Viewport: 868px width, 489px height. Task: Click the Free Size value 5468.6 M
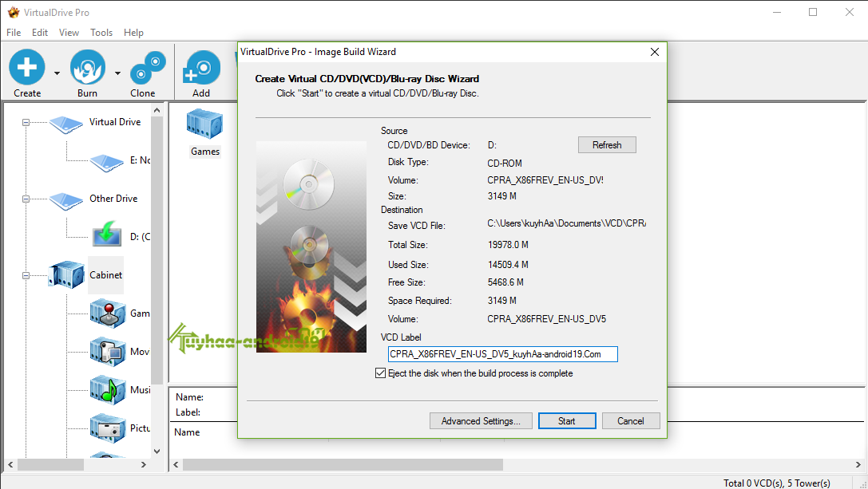click(505, 282)
